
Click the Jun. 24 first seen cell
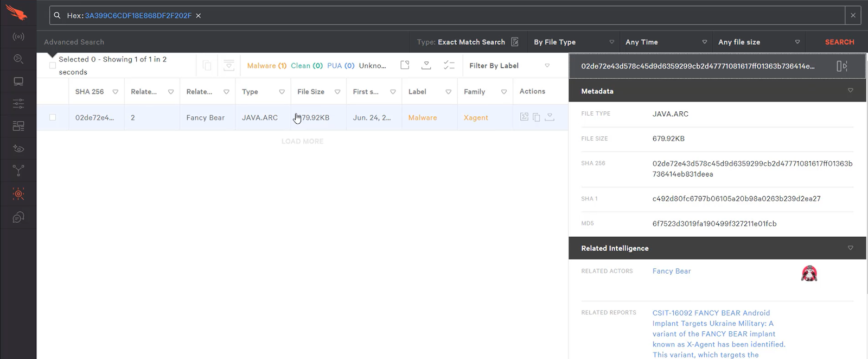click(x=372, y=117)
